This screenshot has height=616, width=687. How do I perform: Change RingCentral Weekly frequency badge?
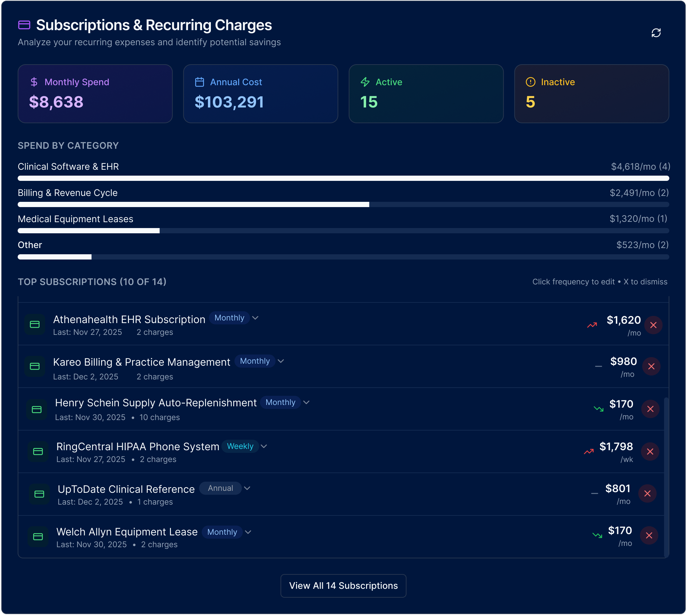click(x=240, y=446)
